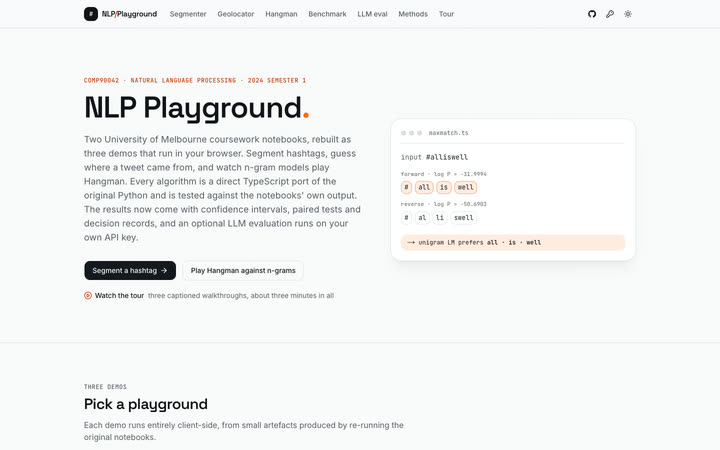The height and width of the screenshot is (450, 720).
Task: Open the Tour nav link
Action: point(446,14)
